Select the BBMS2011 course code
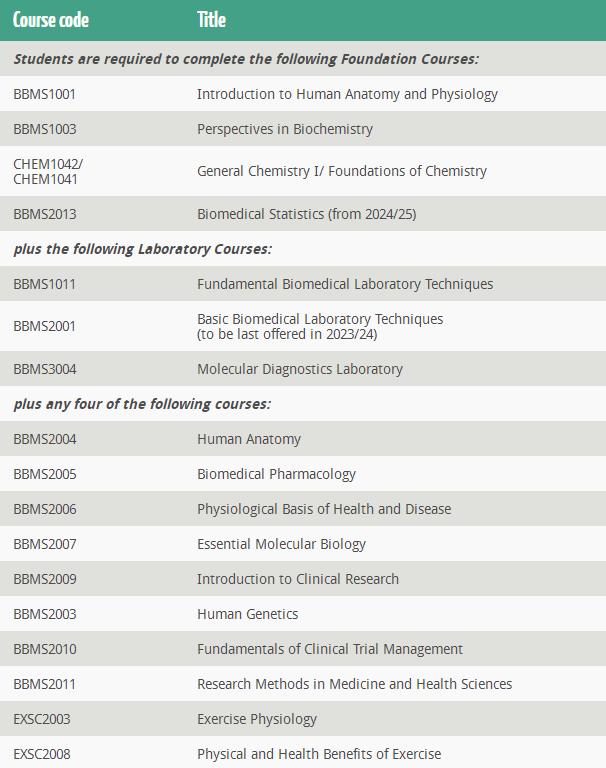 point(45,684)
